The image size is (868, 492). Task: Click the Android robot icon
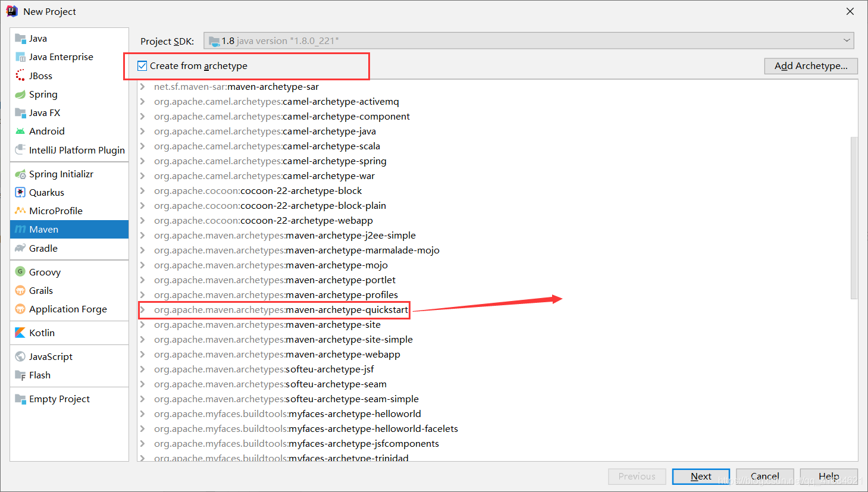click(x=20, y=131)
